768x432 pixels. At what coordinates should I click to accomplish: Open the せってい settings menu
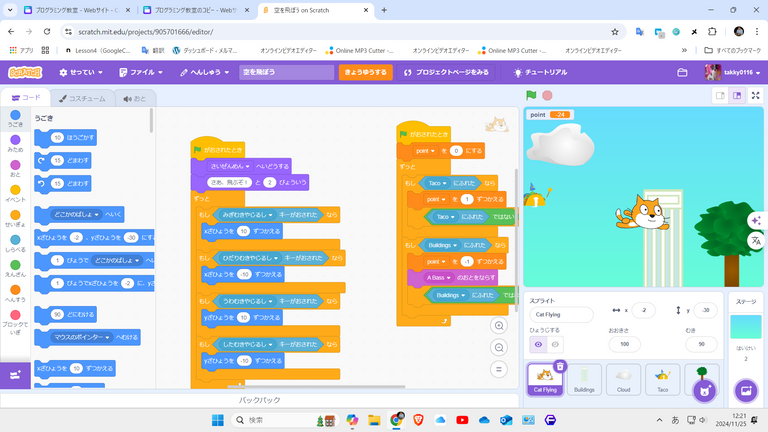point(81,72)
